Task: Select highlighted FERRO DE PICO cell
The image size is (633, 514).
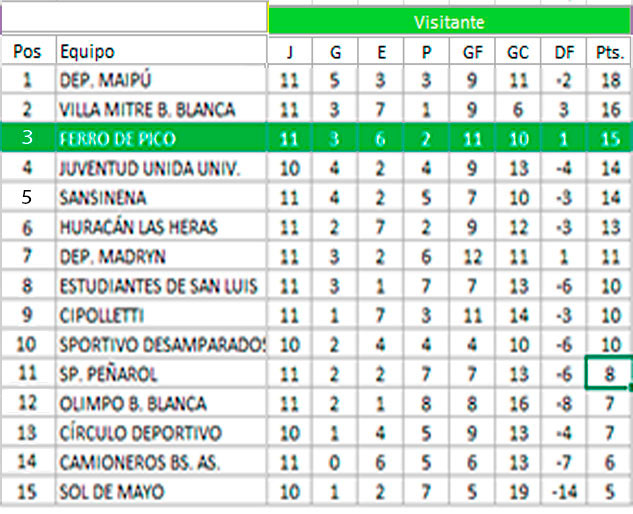Action: 161,138
